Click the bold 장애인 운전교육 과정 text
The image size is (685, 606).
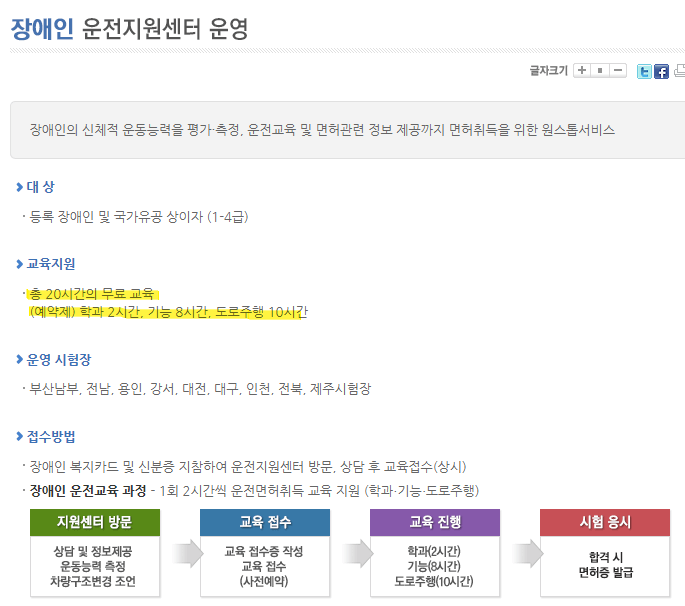(88, 491)
